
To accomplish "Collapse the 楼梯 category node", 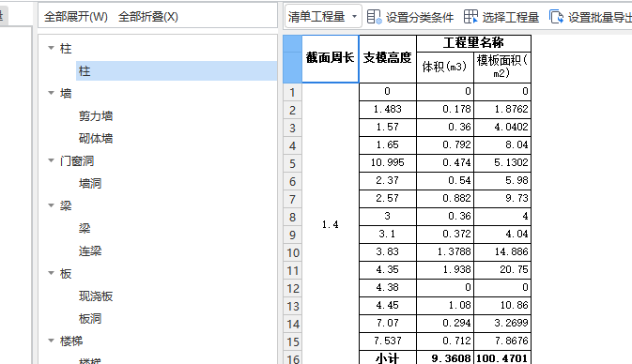I will point(52,341).
